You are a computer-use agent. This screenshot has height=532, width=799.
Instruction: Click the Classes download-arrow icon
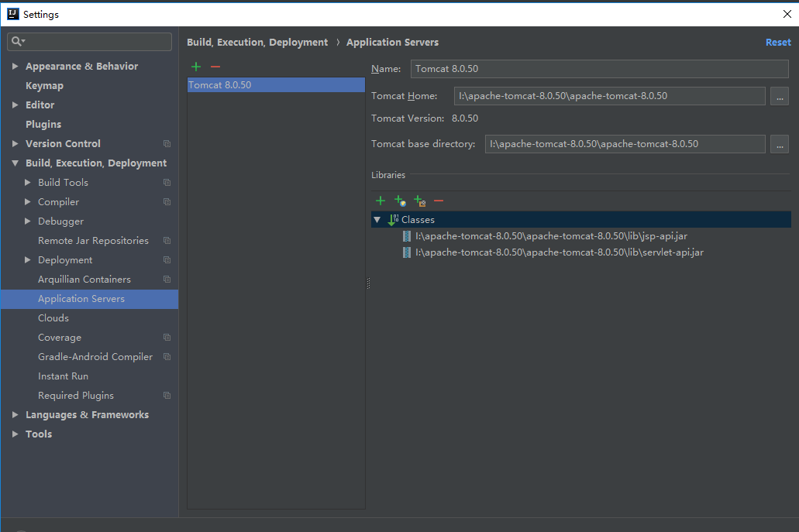click(x=393, y=220)
